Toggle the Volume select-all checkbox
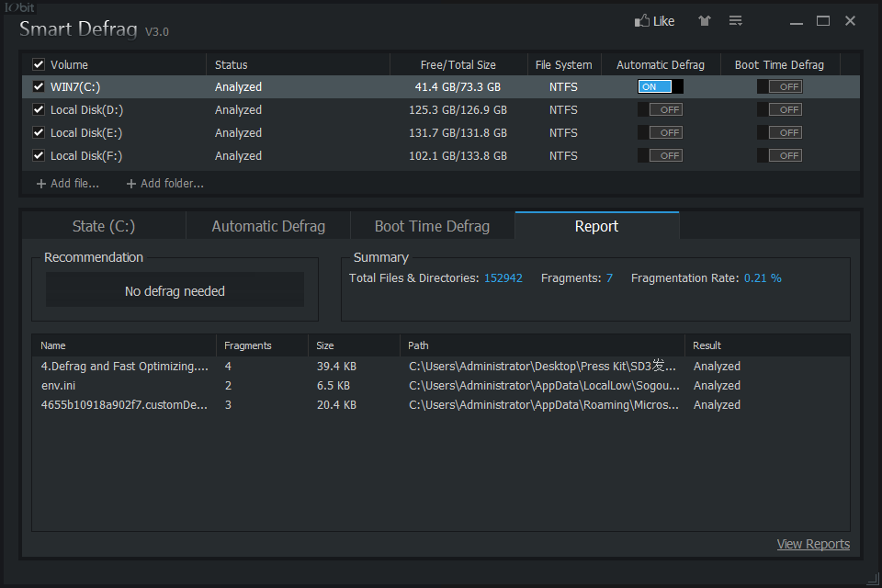 39,64
